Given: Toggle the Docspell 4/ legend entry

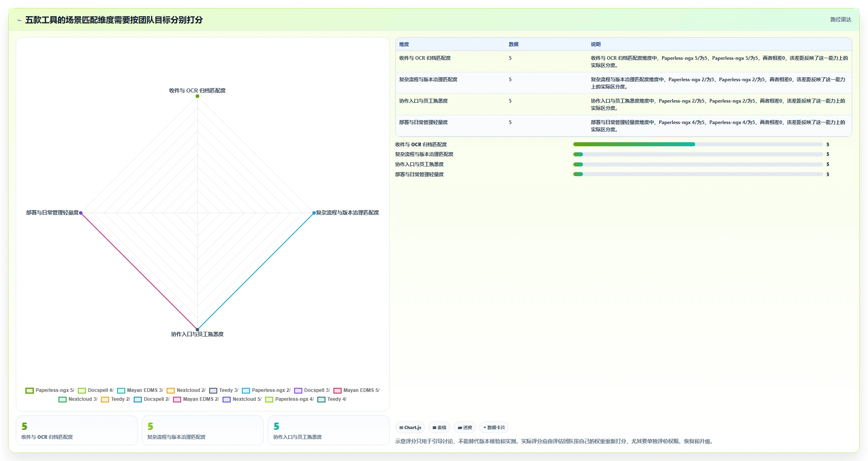Looking at the screenshot, I should (96, 390).
